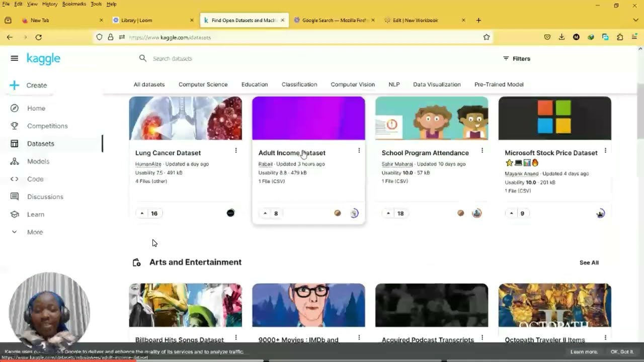The width and height of the screenshot is (644, 362).
Task: Click the Kaggle logo
Action: pos(43,58)
